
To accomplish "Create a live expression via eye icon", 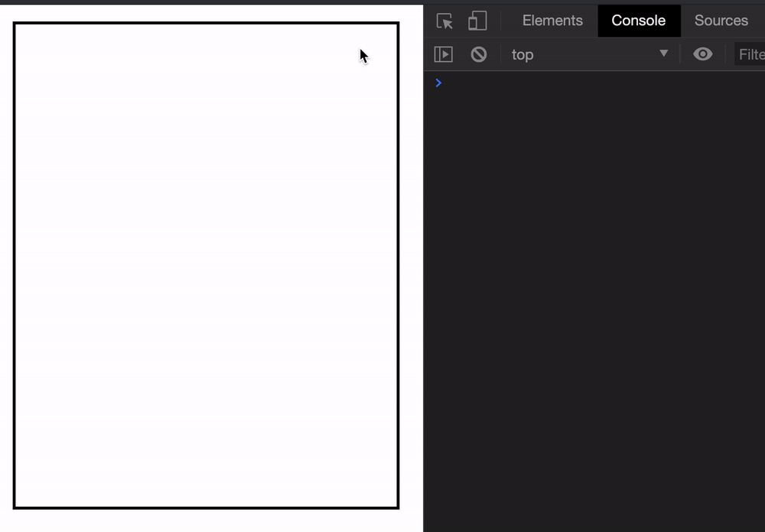I will 702,54.
